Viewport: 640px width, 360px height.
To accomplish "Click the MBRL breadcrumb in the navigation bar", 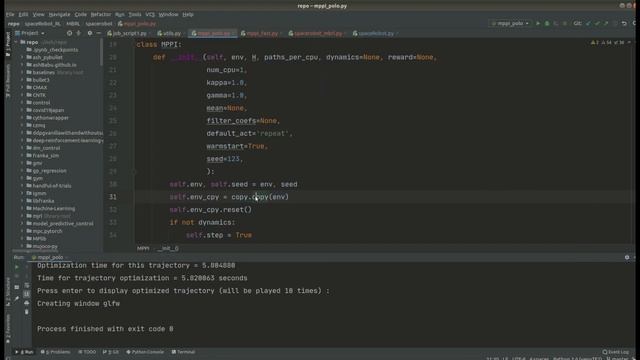I will click(x=73, y=24).
